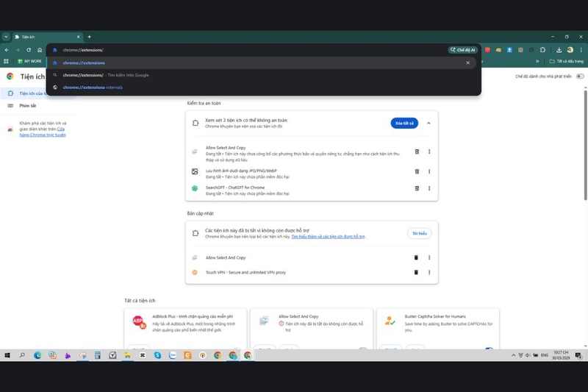The height and width of the screenshot is (392, 588).
Task: Go back using the browser back arrow
Action: [x=7, y=50]
